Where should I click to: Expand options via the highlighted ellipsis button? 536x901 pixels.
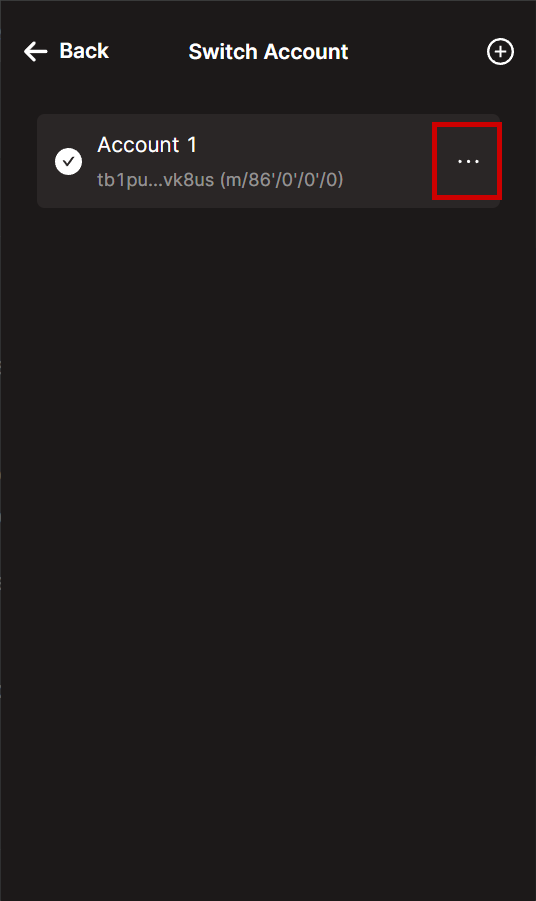coord(468,161)
